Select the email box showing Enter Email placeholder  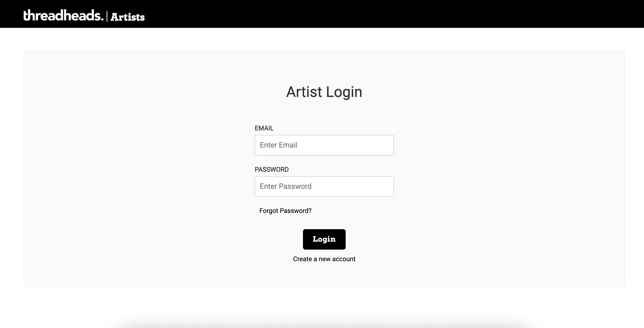click(x=324, y=145)
